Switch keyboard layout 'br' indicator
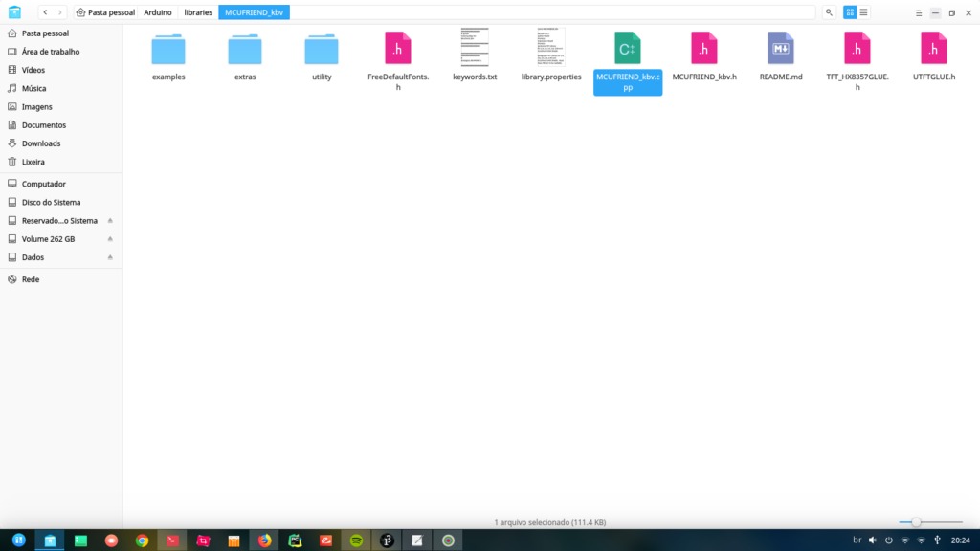This screenshot has width=980, height=551. coord(857,540)
